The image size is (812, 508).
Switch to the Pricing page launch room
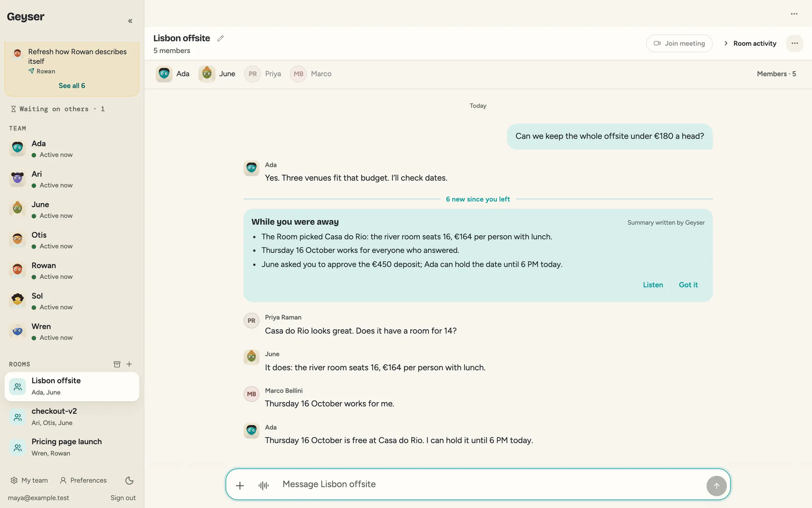point(72,447)
